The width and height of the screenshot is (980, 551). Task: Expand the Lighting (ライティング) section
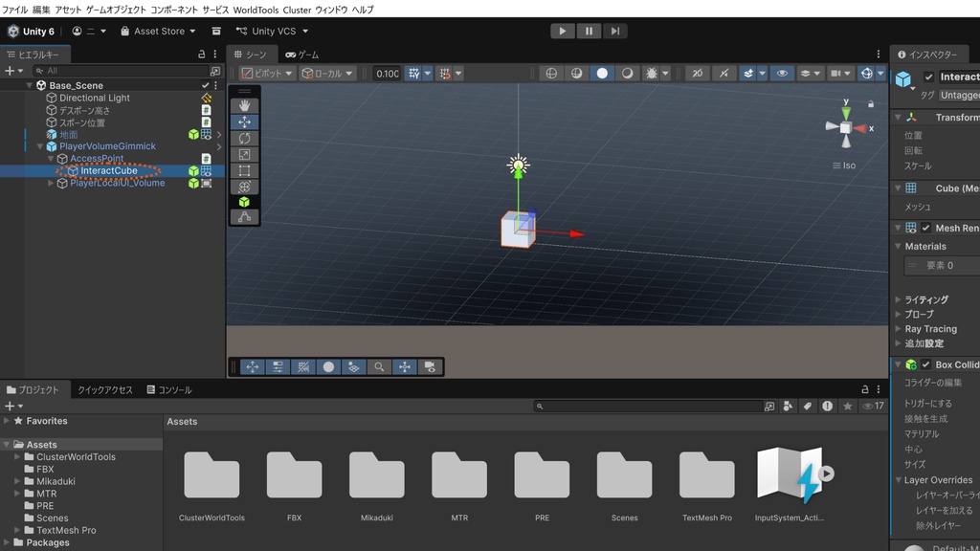coord(898,299)
